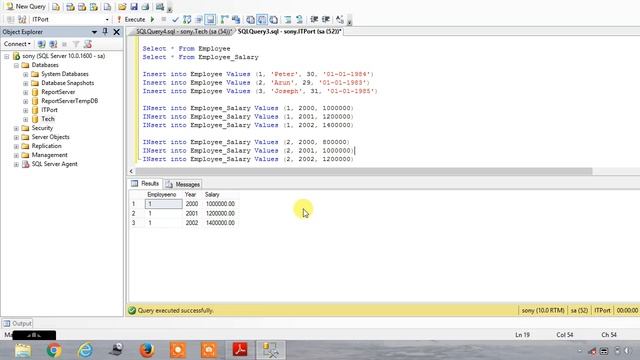Display the estimated execution plan

(187, 20)
